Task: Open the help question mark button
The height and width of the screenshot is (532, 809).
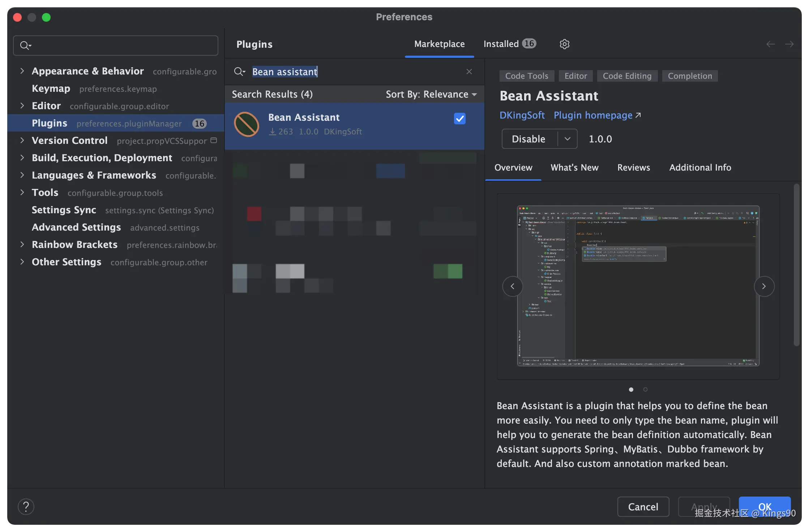Action: (x=26, y=507)
